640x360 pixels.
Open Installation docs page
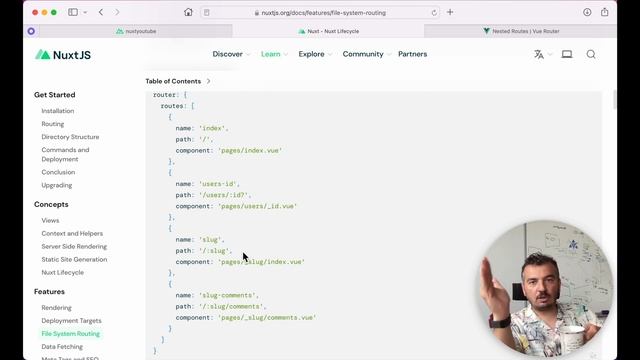point(58,111)
